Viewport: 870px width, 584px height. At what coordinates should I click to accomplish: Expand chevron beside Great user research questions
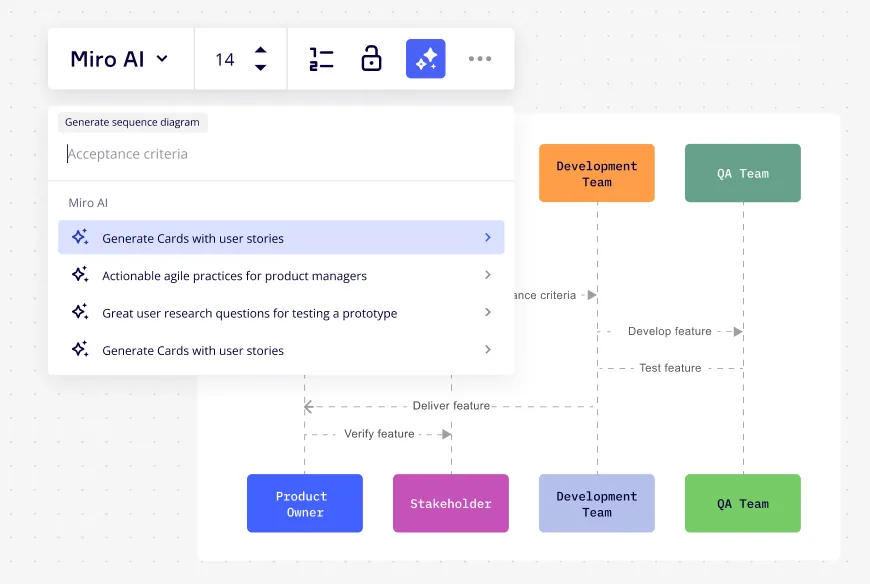click(488, 312)
